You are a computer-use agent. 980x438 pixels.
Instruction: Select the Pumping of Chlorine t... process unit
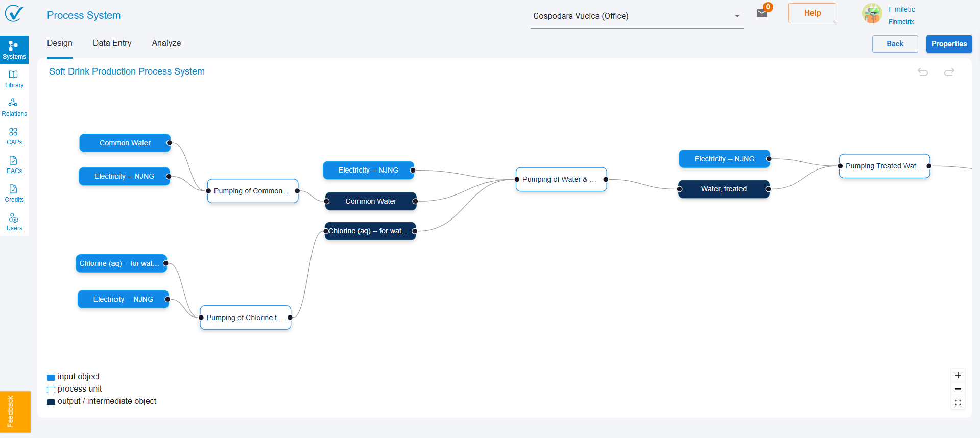[246, 318]
